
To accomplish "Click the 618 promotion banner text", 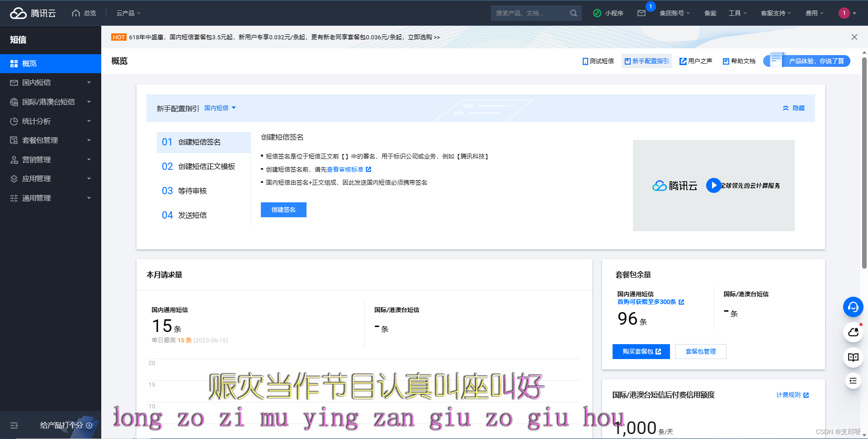I will [x=284, y=37].
